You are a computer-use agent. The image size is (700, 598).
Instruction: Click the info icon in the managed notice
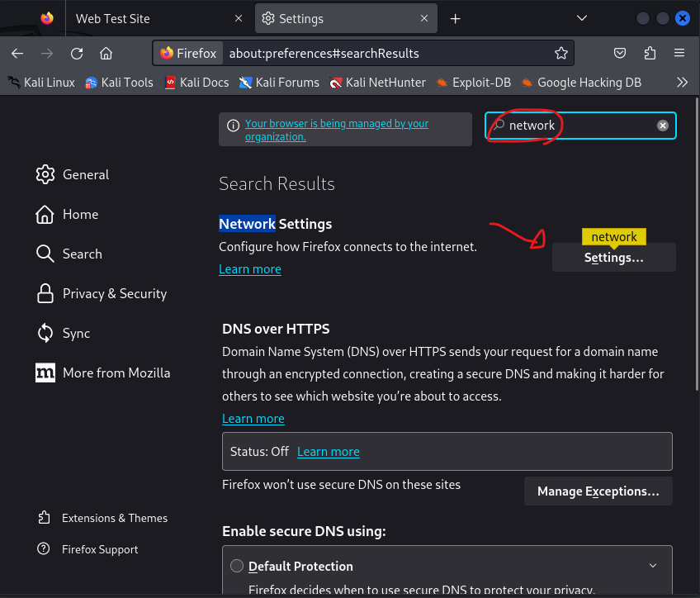(x=233, y=126)
